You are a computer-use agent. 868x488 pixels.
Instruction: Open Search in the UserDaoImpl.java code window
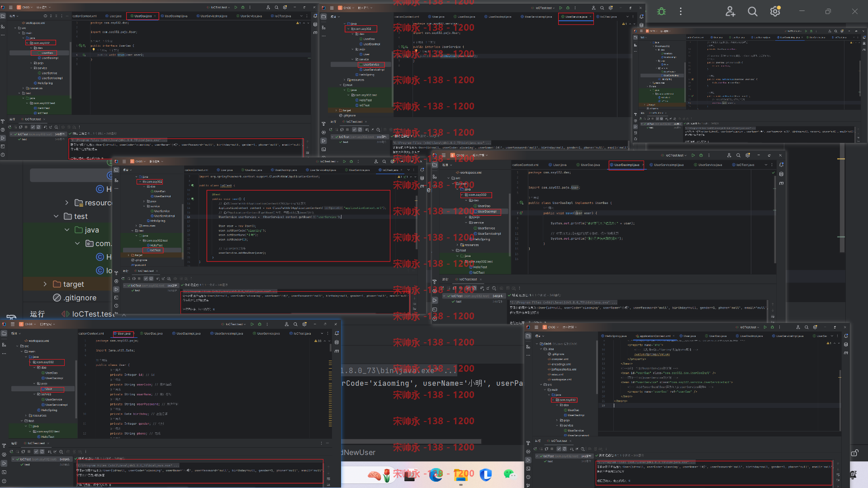click(x=738, y=155)
